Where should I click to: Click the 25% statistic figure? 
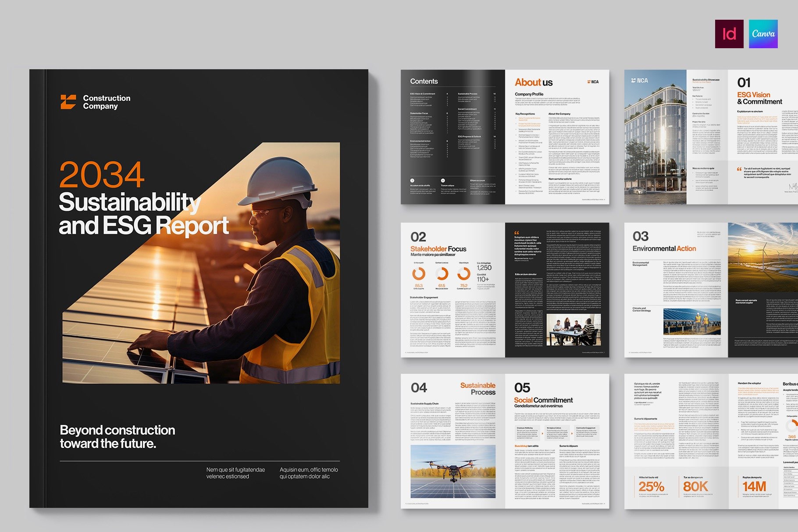tap(651, 486)
